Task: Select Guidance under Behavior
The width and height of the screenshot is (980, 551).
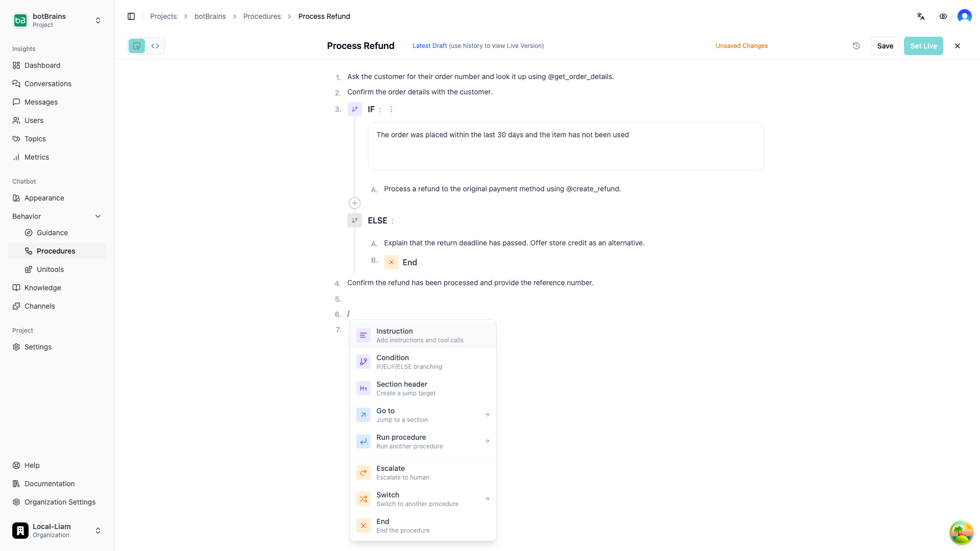Action: click(52, 233)
